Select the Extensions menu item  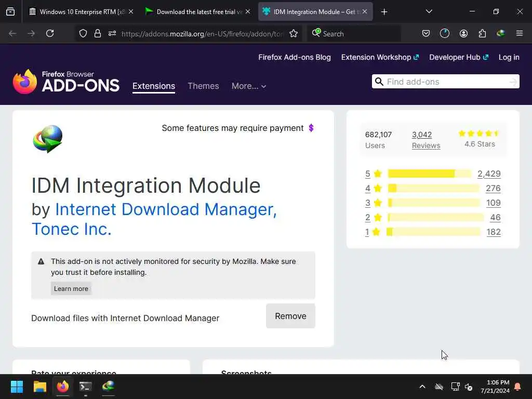pos(154,86)
